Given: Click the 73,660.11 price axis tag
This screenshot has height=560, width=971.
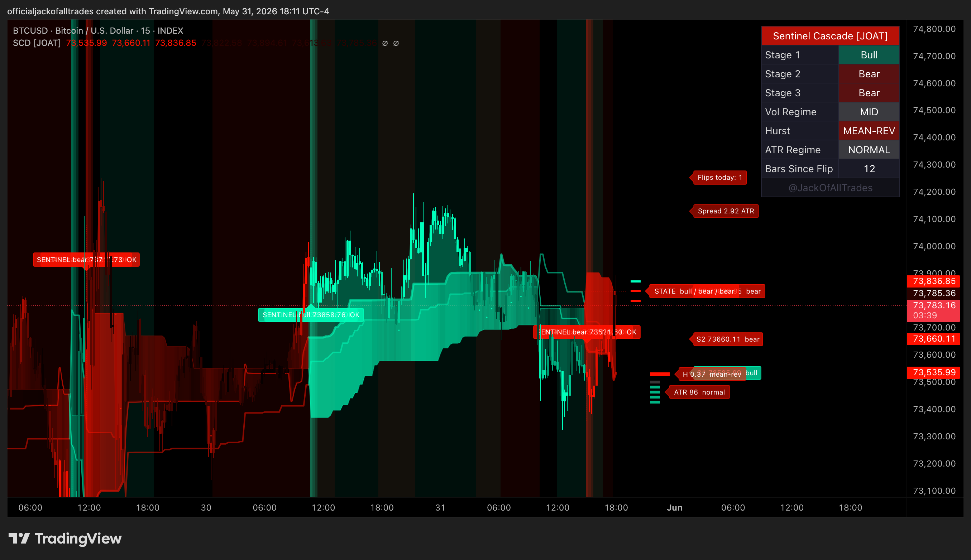Looking at the screenshot, I should (933, 339).
